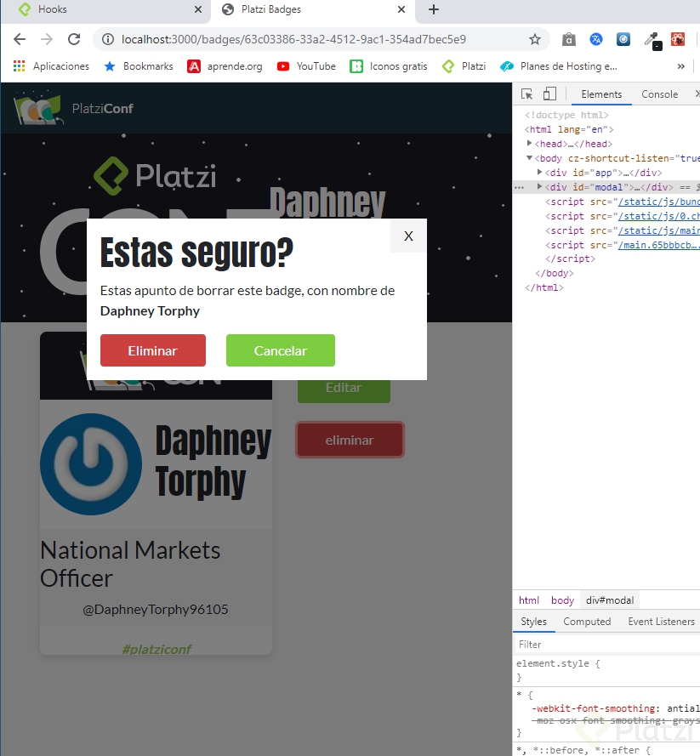Select div#modal in the DOM breadcrumb
This screenshot has height=756, width=700.
(609, 600)
